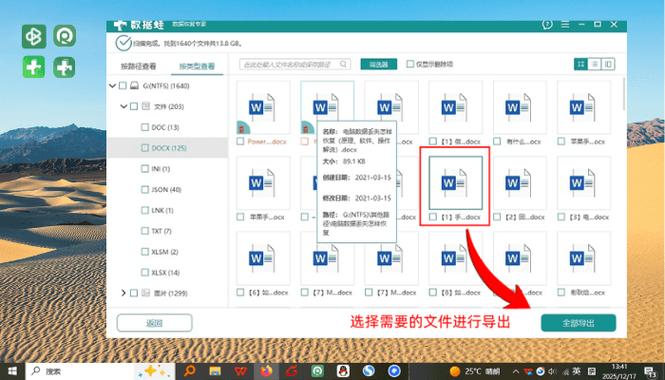
Task: Tick the 【6】如...docx file checkbox
Action: pyautogui.click(x=240, y=292)
